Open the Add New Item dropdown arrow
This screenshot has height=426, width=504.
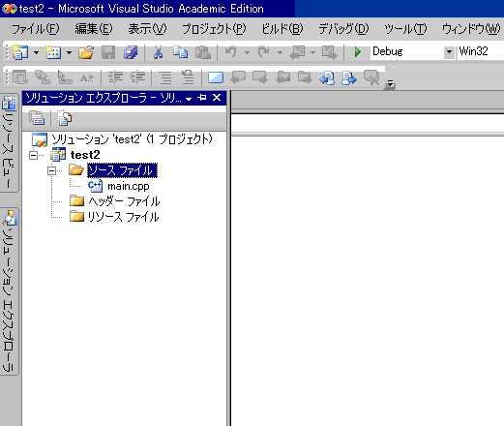click(69, 52)
